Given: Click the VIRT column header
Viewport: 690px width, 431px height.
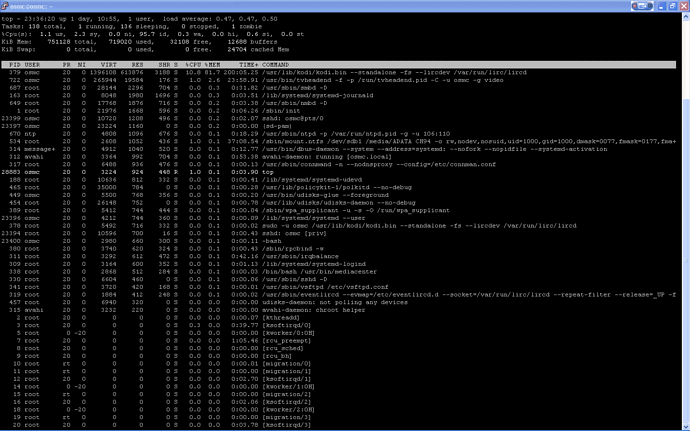Looking at the screenshot, I should (x=109, y=65).
